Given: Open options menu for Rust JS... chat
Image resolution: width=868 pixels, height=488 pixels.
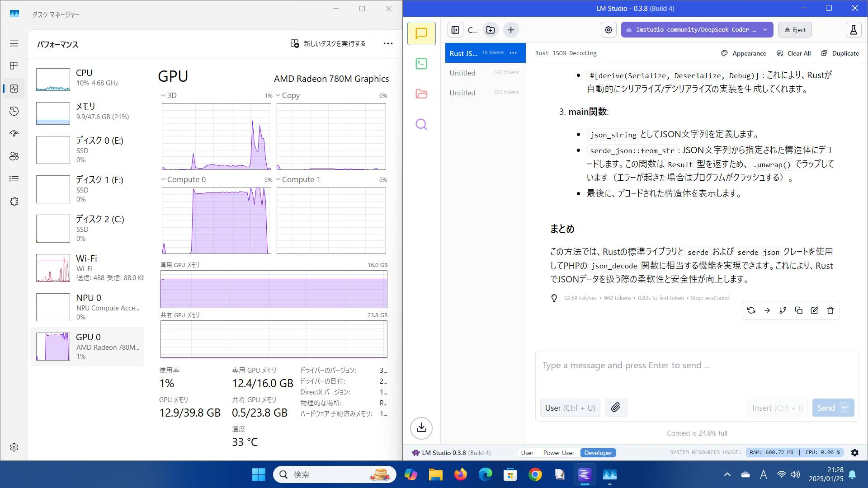Looking at the screenshot, I should coord(513,53).
